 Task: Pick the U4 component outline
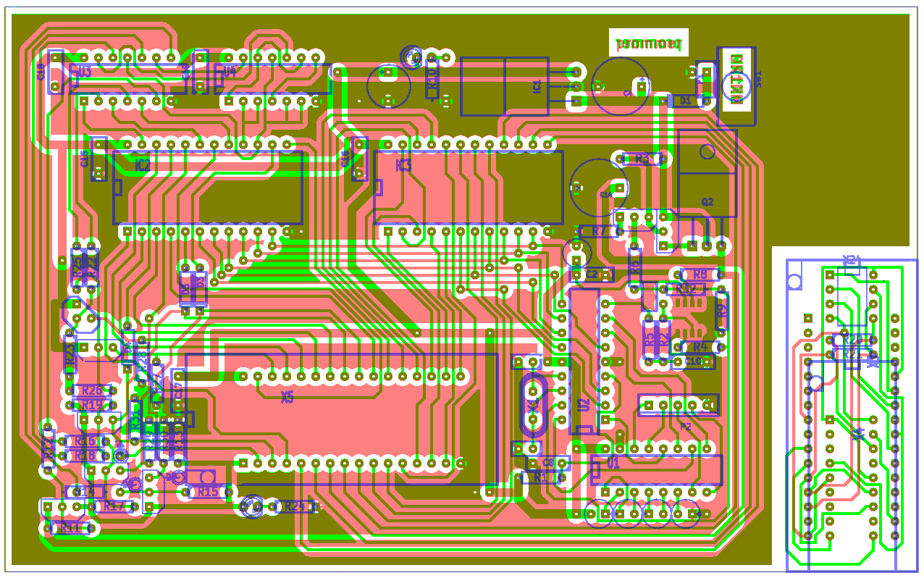[272, 78]
